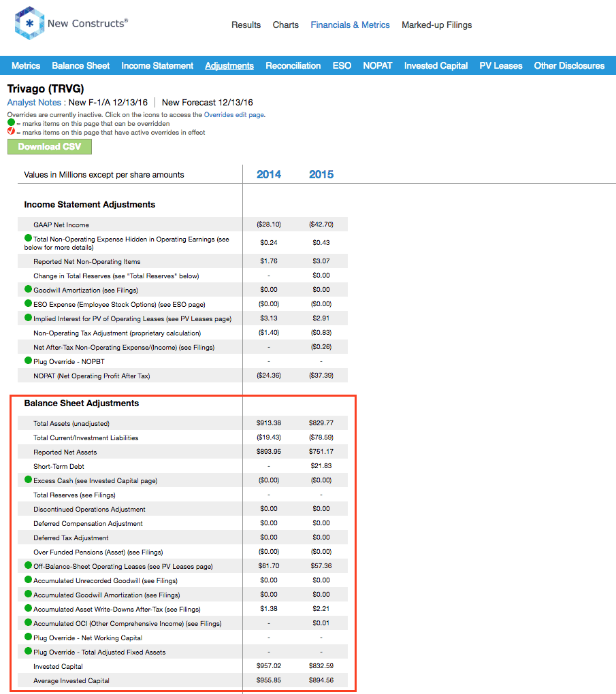This screenshot has height=694, width=616.
Task: Click Total Current/Investment Liabilities row label
Action: click(x=86, y=437)
